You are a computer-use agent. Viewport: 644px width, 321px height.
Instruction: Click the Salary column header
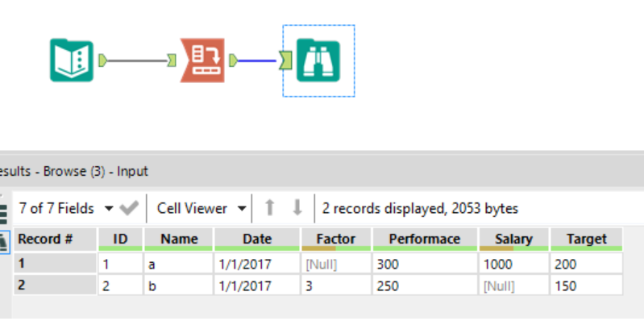point(513,240)
